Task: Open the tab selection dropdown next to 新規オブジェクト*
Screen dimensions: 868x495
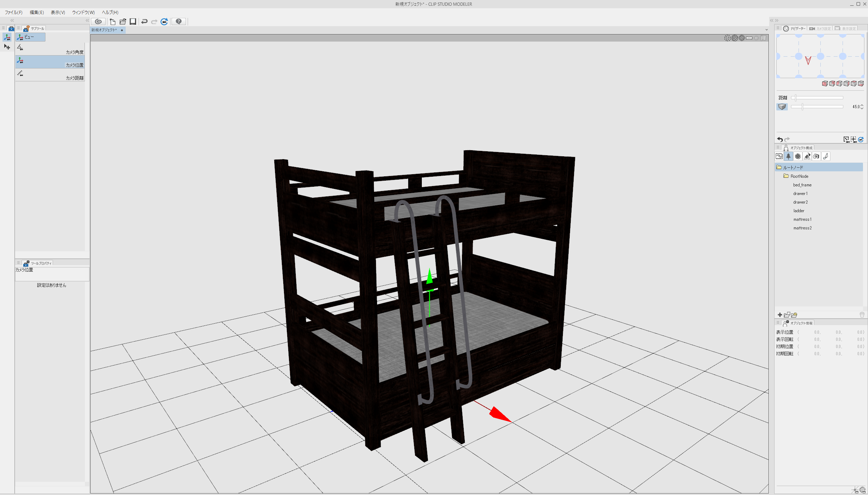Action: click(766, 30)
